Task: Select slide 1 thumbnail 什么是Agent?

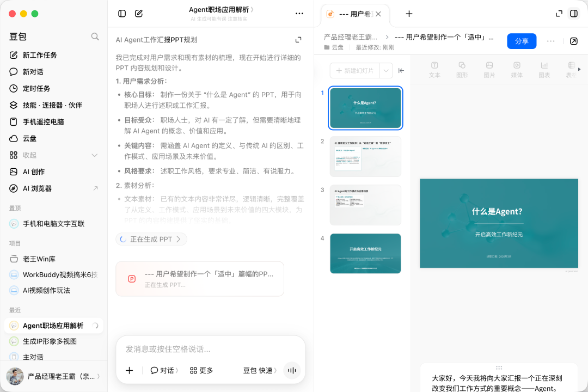Action: [365, 108]
